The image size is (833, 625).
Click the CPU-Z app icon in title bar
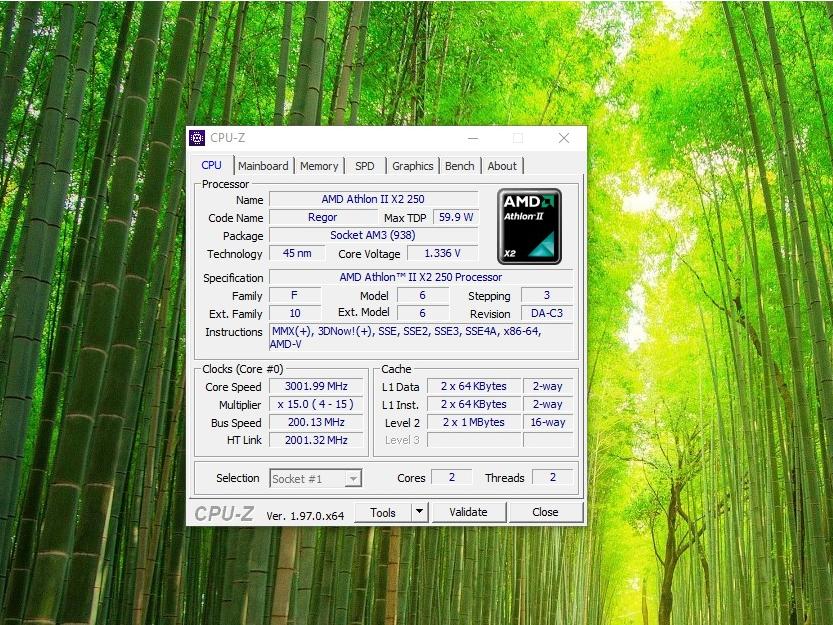[x=197, y=138]
